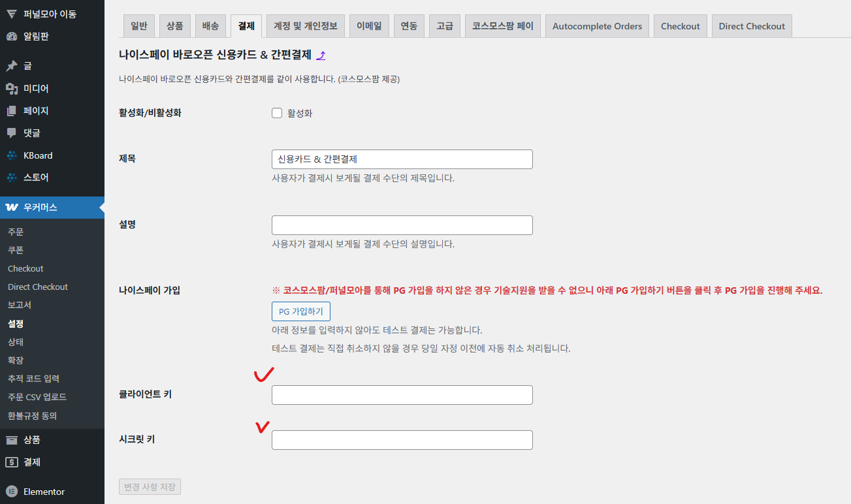Go to the 고급 tab
This screenshot has height=504, width=851.
tap(445, 26)
